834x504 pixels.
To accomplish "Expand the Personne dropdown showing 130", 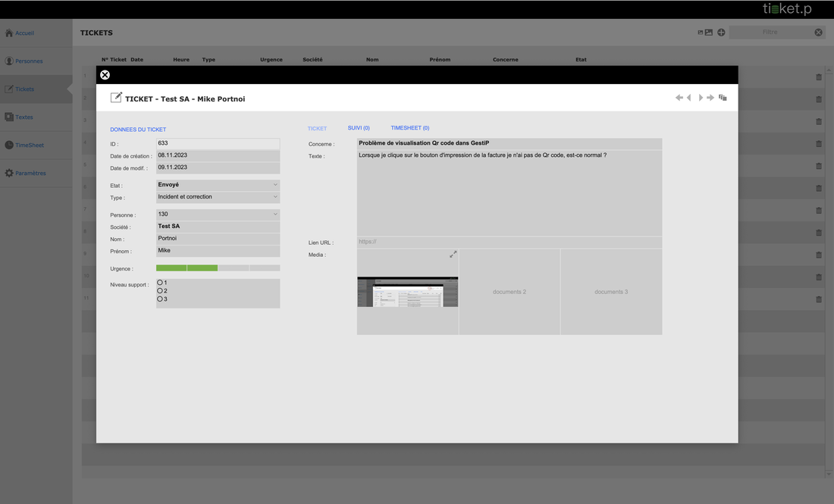I will [218, 214].
